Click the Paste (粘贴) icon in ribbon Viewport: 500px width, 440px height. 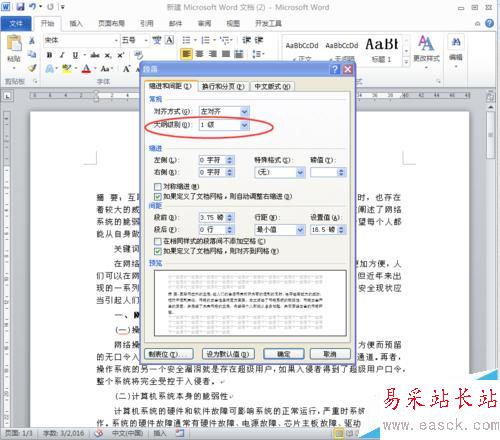(14, 44)
